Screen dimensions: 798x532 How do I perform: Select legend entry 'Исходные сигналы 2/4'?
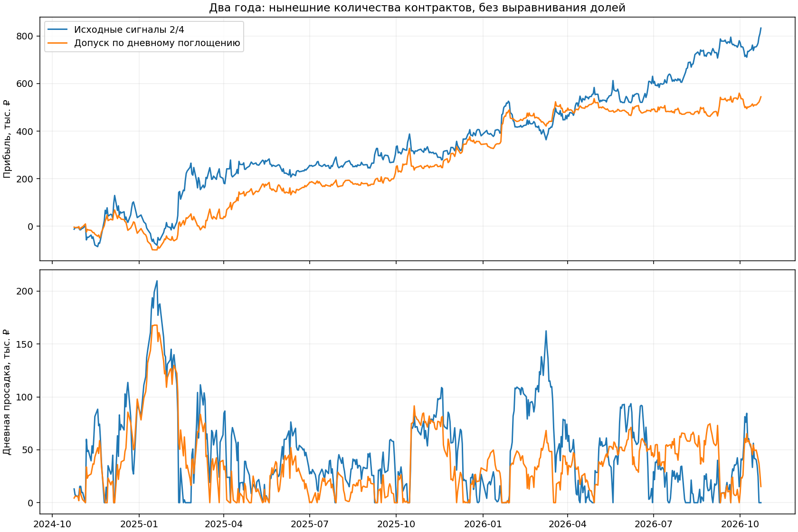129,29
